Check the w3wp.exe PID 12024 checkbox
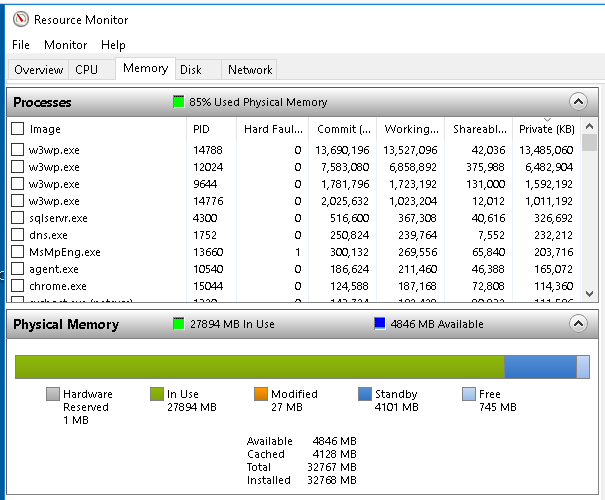Screen dimensions: 605x500 17,167
